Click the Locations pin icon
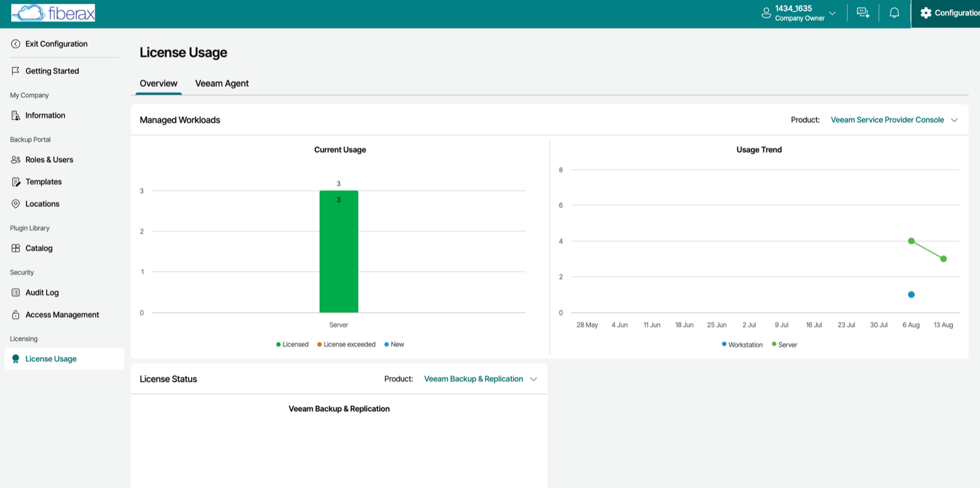The image size is (980, 488). tap(16, 204)
